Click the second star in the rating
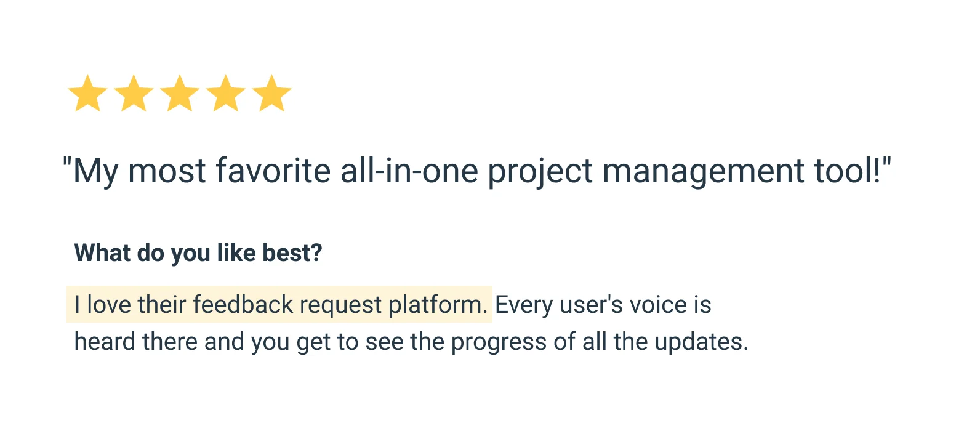Image resolution: width=980 pixels, height=436 pixels. 134,94
